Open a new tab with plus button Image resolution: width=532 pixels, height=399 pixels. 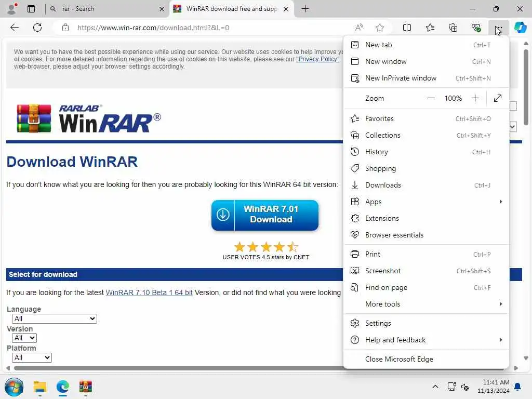click(x=305, y=9)
